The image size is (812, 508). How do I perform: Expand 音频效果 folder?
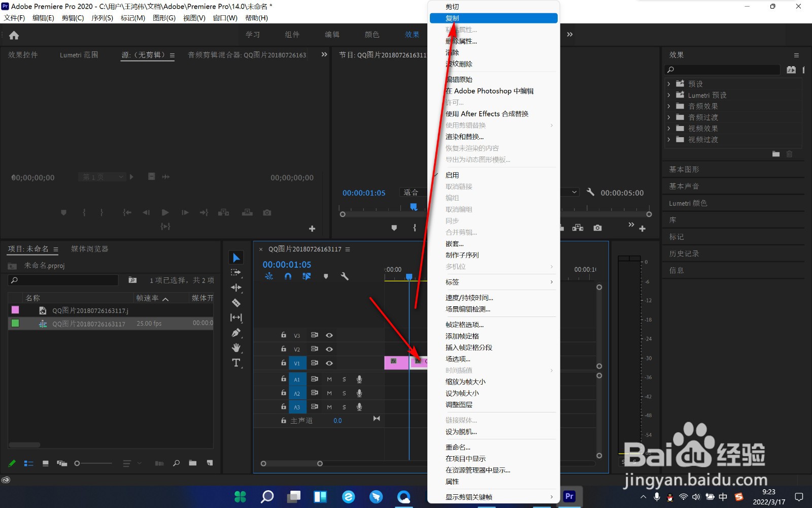click(669, 106)
